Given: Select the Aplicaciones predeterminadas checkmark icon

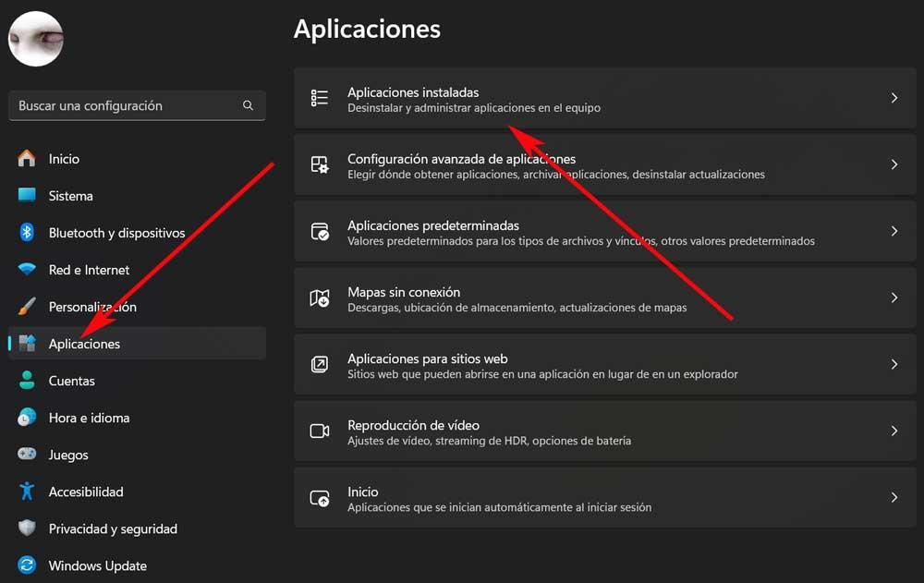Looking at the screenshot, I should pyautogui.click(x=320, y=231).
